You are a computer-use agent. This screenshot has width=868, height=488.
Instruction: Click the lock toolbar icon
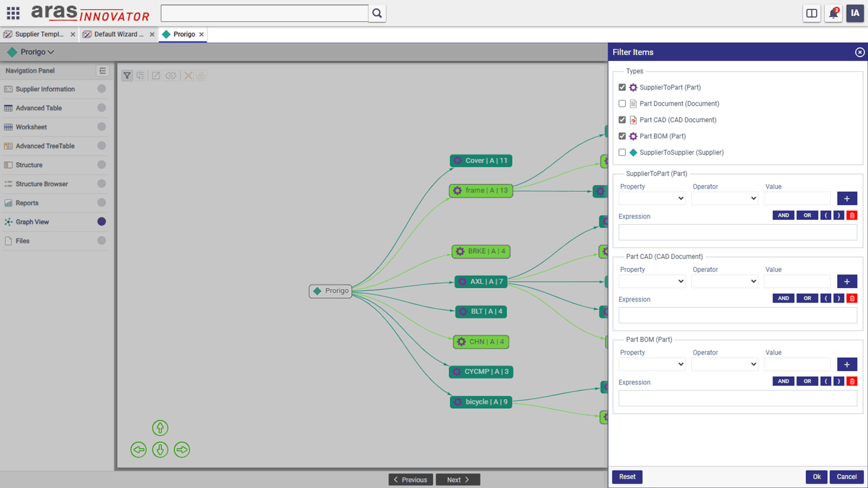pos(201,75)
